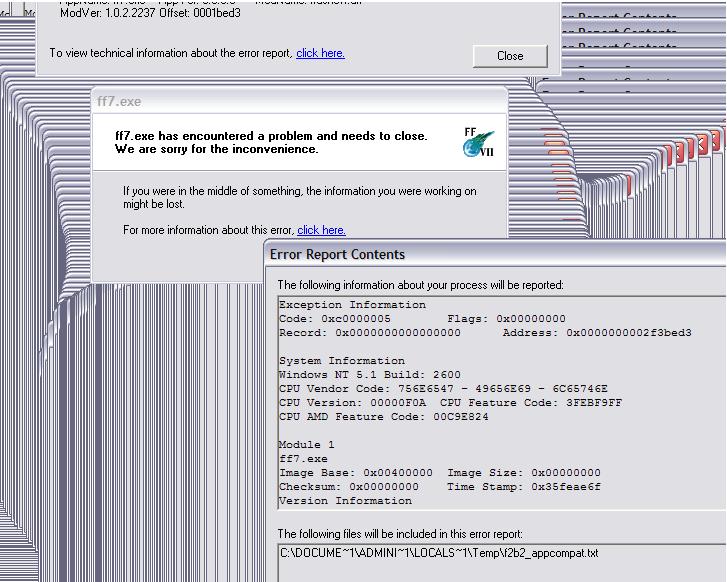Select 'System Information' heading line
727x582 pixels.
pyautogui.click(x=342, y=361)
